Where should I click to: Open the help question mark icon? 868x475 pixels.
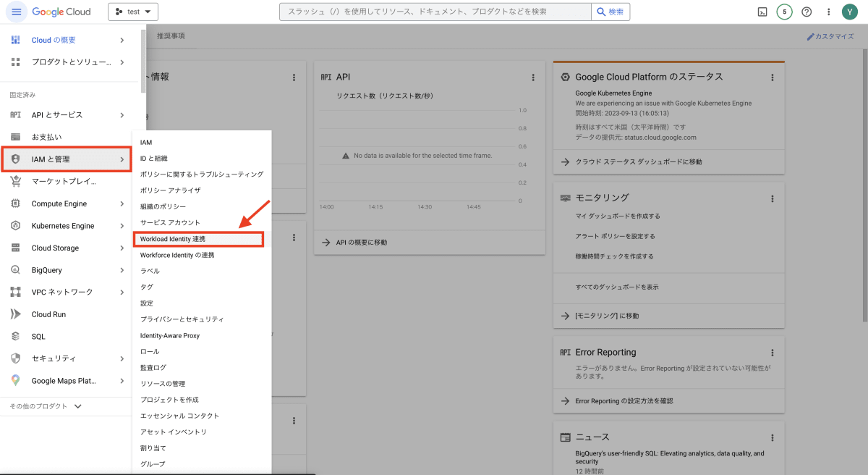click(807, 12)
